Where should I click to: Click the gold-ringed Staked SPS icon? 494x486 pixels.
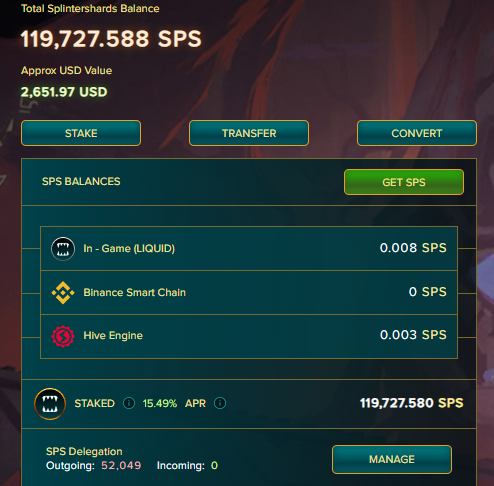[x=50, y=404]
